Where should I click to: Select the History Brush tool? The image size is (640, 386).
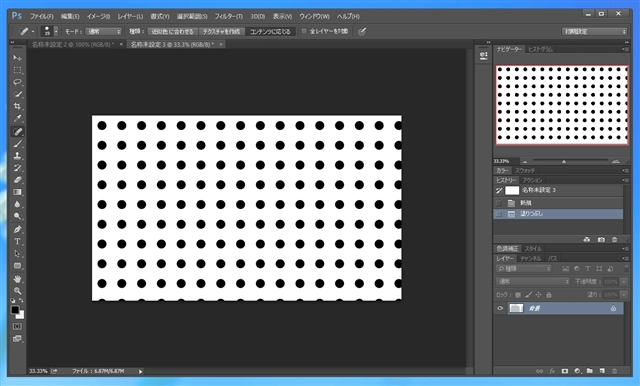pyautogui.click(x=17, y=168)
